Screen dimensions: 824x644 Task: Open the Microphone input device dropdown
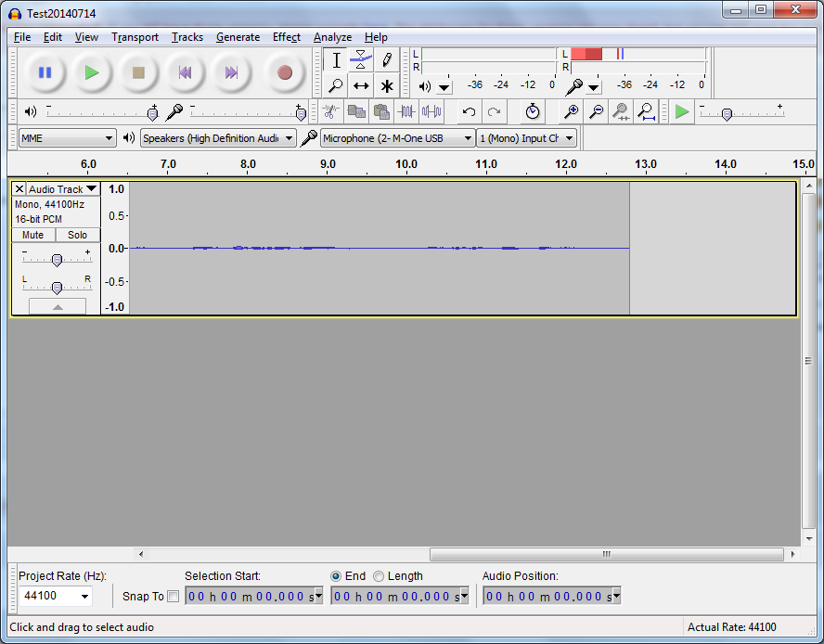coord(397,138)
